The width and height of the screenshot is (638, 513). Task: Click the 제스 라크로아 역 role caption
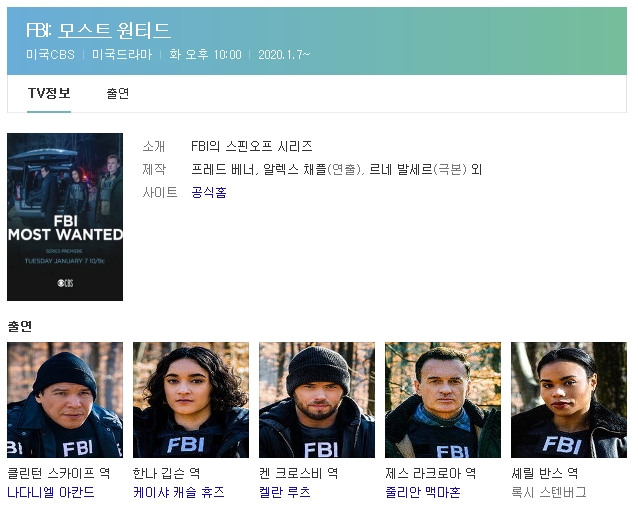[430, 473]
